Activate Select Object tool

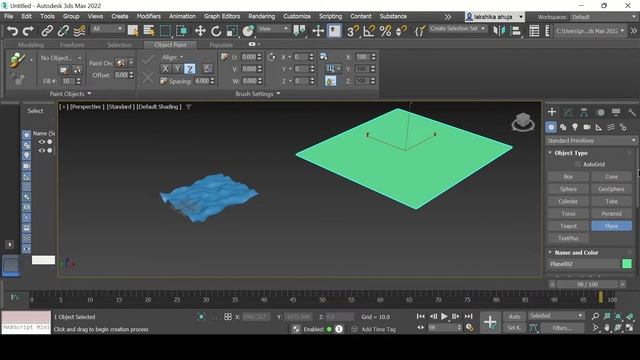pos(133,31)
